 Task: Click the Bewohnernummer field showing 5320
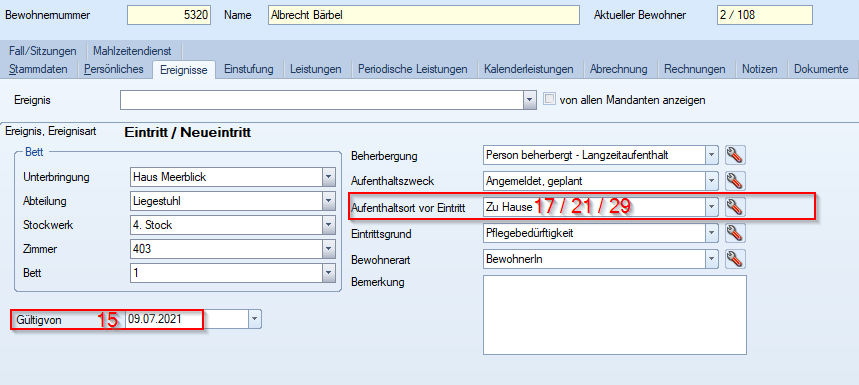[x=169, y=15]
